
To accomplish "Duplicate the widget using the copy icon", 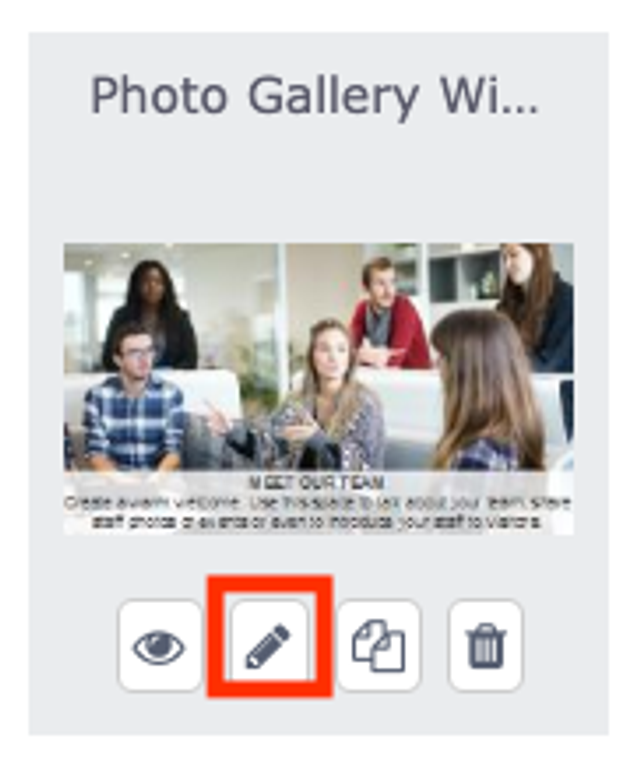I will (379, 646).
